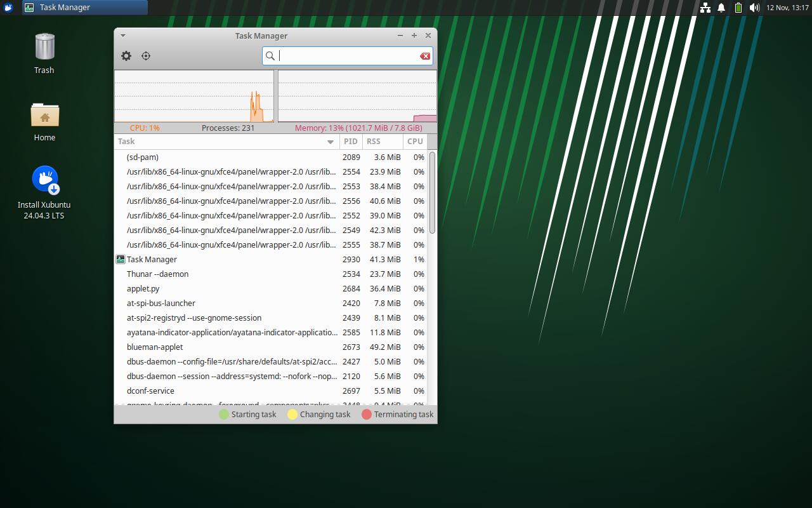The image size is (812, 508).
Task: Click the identify window crosshair icon
Action: pyautogui.click(x=146, y=56)
